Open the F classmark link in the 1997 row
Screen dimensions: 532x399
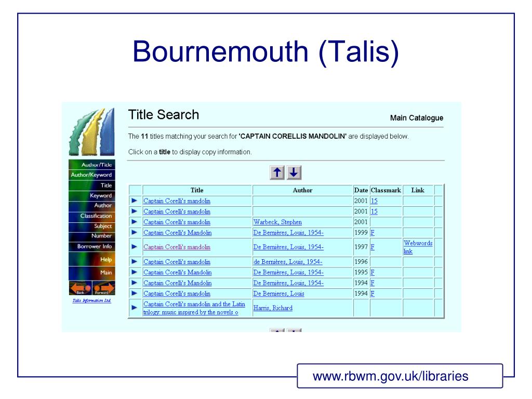pyautogui.click(x=373, y=247)
